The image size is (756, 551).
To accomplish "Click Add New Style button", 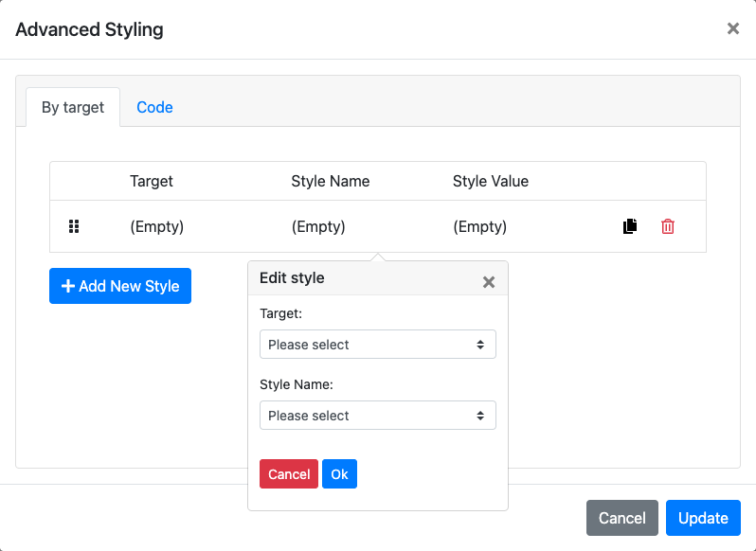I will click(120, 286).
